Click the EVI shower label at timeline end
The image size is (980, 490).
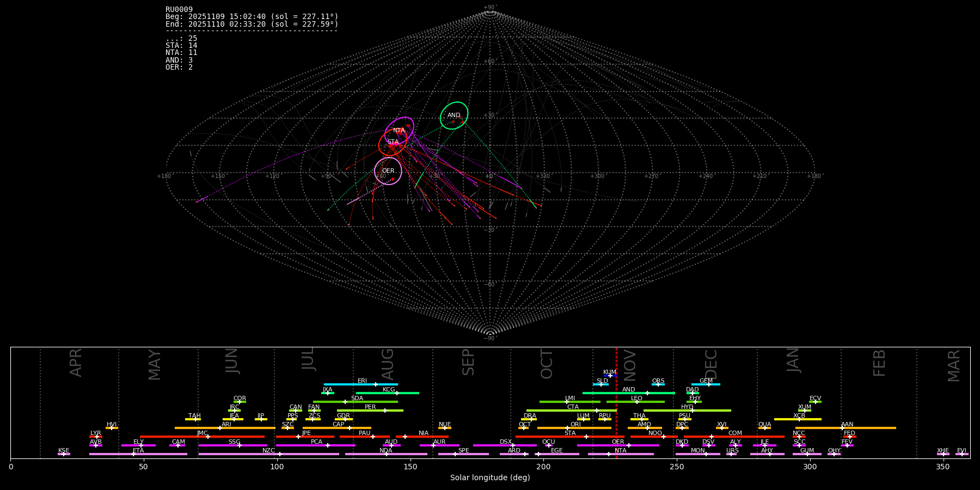click(x=961, y=451)
